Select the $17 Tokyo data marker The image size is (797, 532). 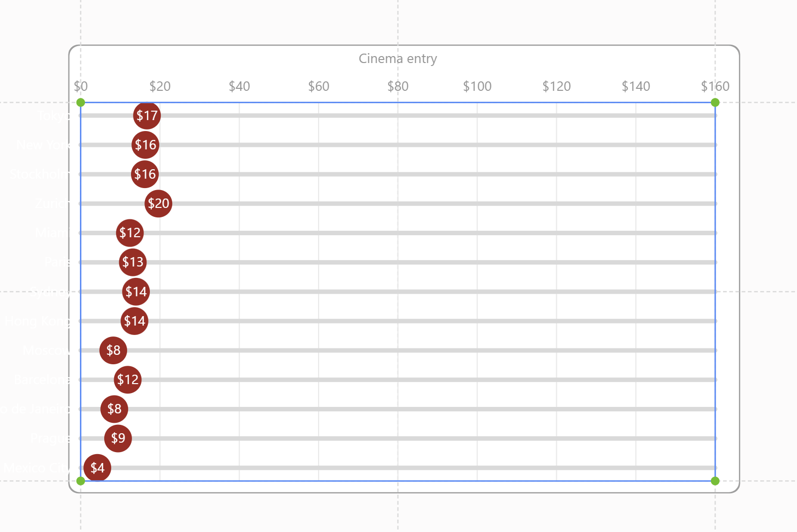[147, 116]
